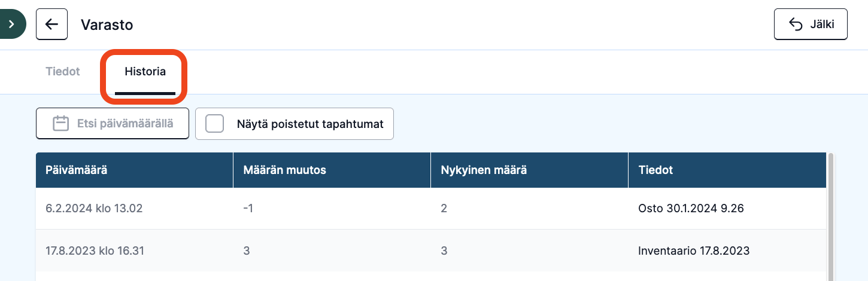Click the undo arrow icon in Jälki

[796, 25]
